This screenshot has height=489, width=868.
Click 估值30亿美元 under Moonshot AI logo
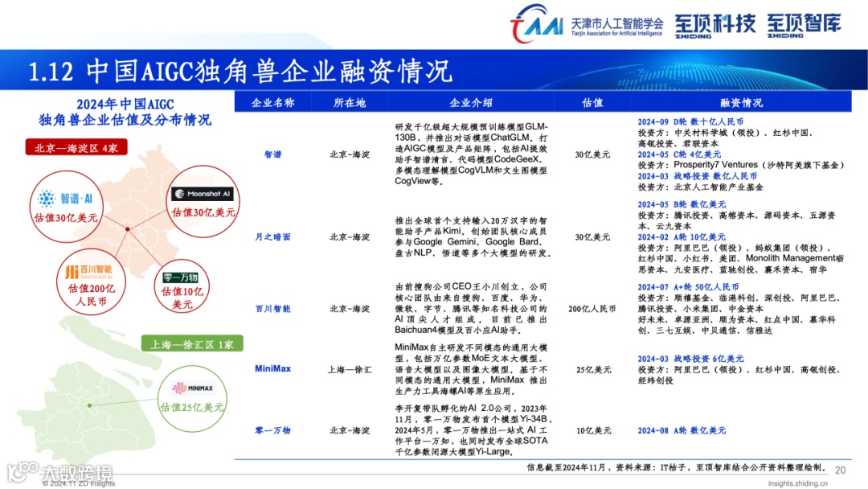coord(203,212)
